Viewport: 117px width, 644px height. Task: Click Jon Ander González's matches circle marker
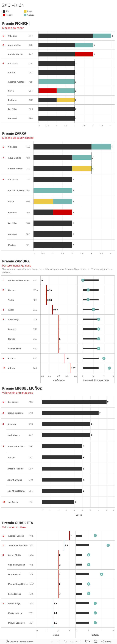click(108, 545)
